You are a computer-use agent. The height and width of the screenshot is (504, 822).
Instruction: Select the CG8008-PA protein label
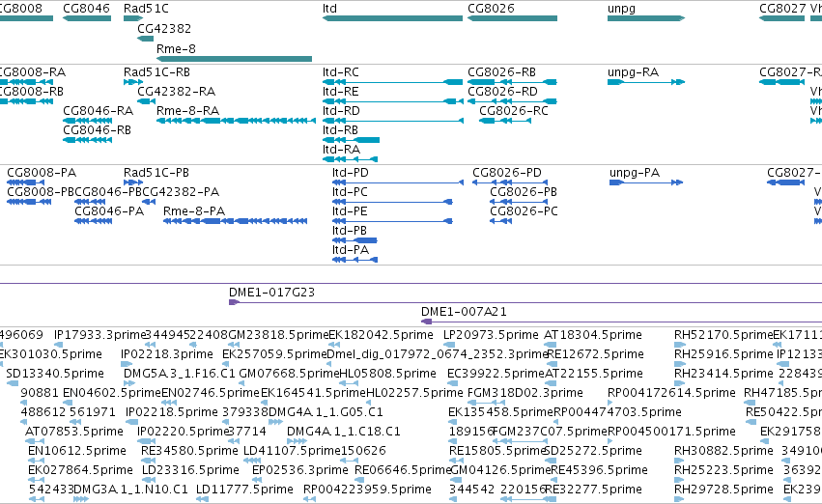(x=42, y=173)
